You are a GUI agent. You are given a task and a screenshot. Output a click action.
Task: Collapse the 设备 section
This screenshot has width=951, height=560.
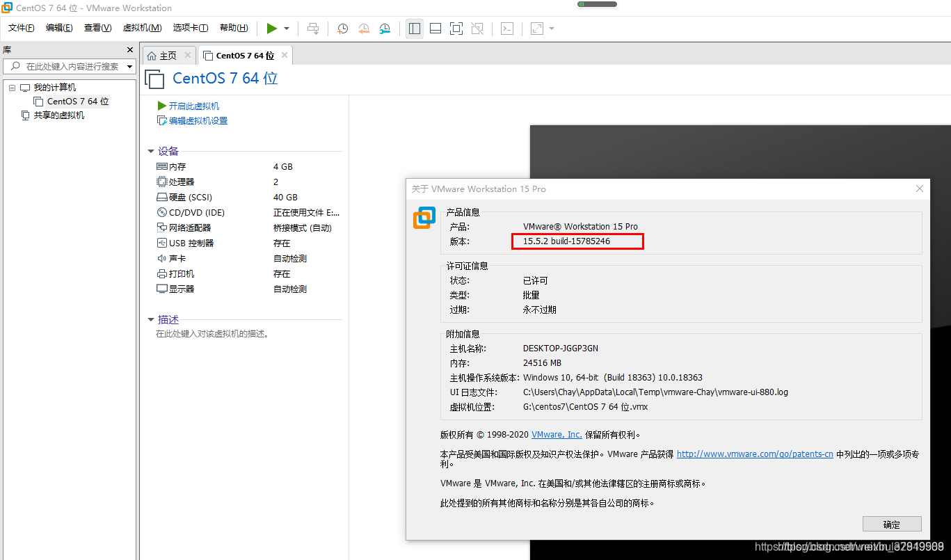click(151, 151)
